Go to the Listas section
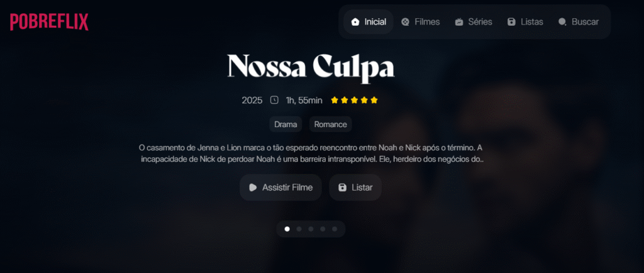Screen dimensions: 644x273 point(525,22)
